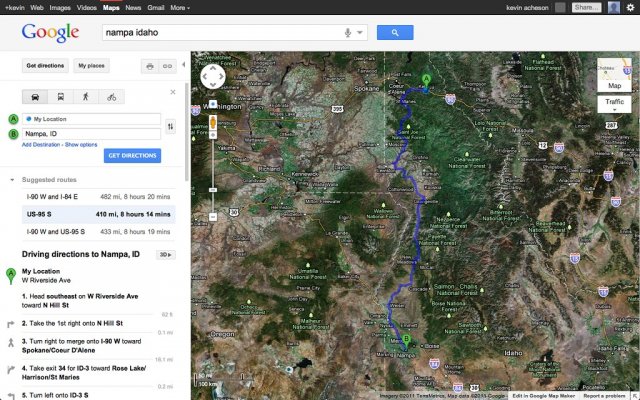Screen dimensions: 640x400
Task: Click zoom in button on map
Action: click(213, 136)
